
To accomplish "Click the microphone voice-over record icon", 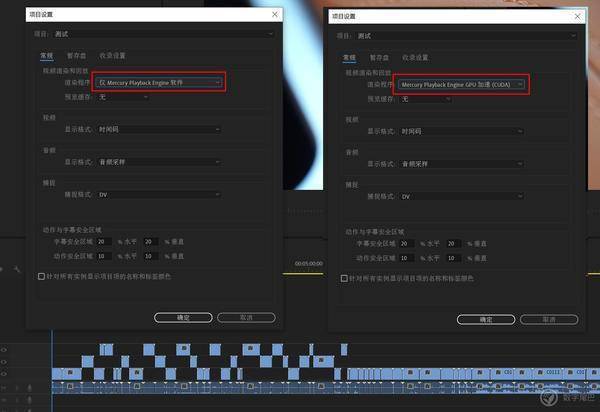I will [x=30, y=387].
